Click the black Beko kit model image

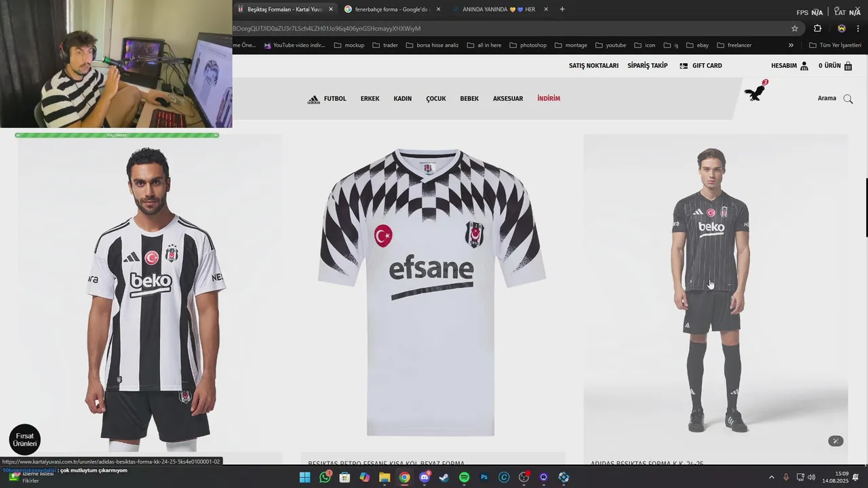pyautogui.click(x=715, y=293)
